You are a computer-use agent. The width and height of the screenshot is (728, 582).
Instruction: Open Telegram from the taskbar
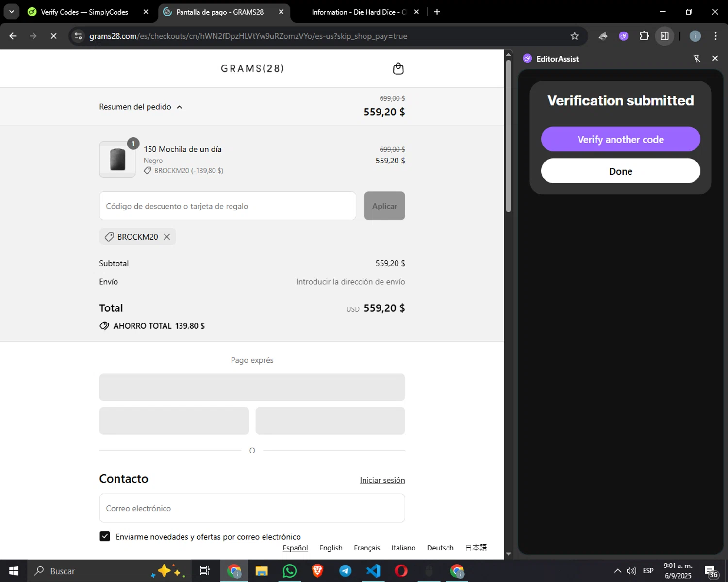tap(346, 571)
